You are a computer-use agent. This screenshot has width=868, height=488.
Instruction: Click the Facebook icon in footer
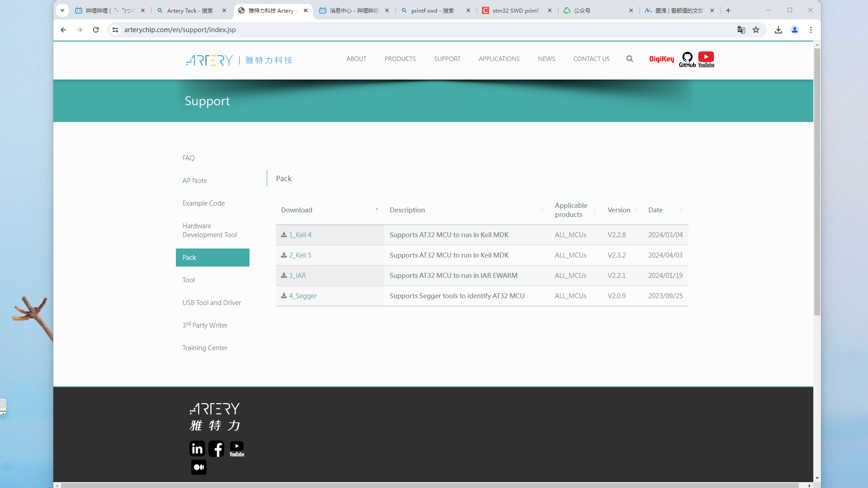[x=216, y=449]
